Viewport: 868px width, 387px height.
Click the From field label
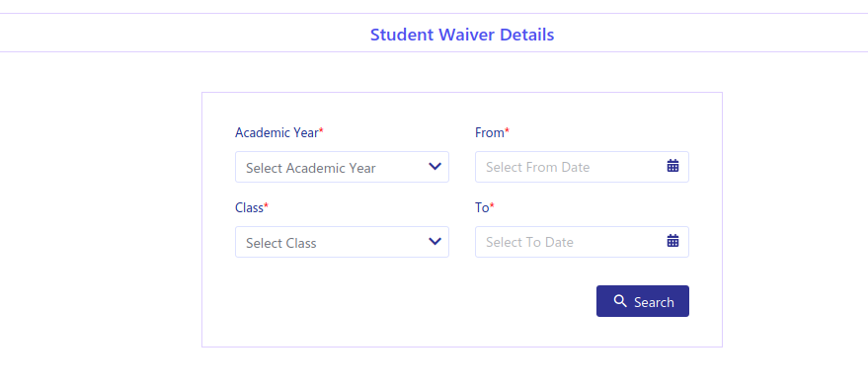coord(492,133)
